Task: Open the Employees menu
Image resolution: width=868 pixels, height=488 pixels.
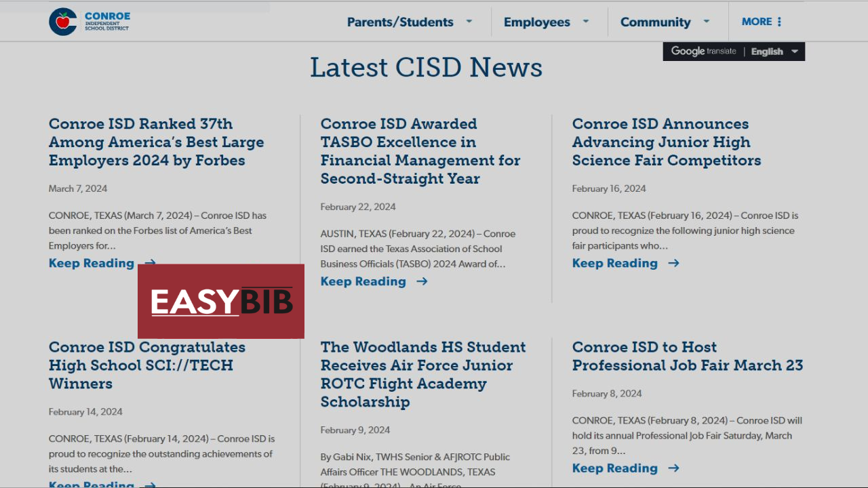Action: [x=536, y=22]
